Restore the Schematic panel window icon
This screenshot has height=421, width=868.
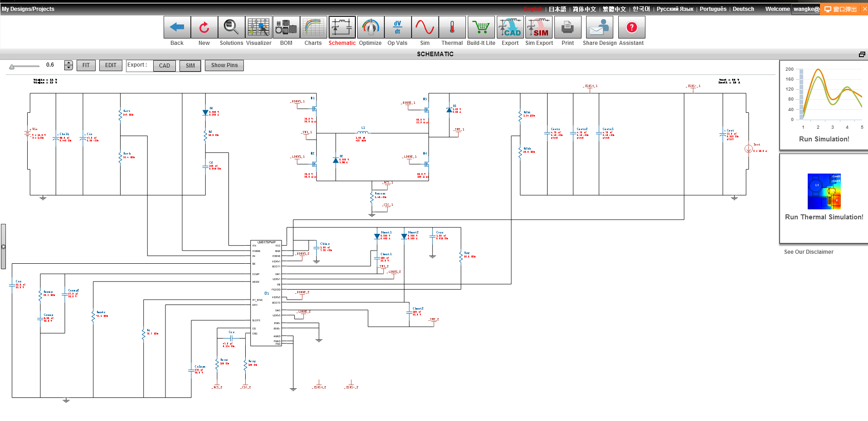(x=862, y=54)
